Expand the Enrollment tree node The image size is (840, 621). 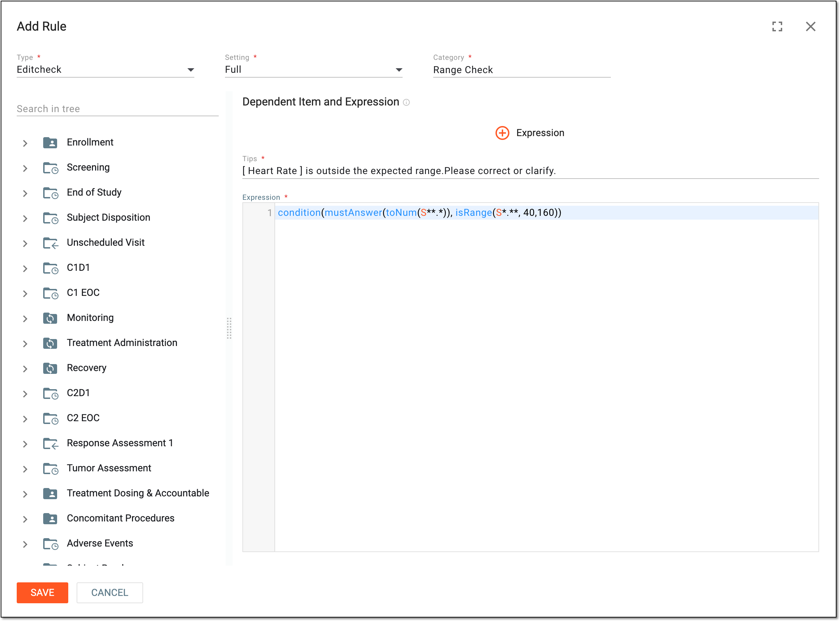(25, 143)
